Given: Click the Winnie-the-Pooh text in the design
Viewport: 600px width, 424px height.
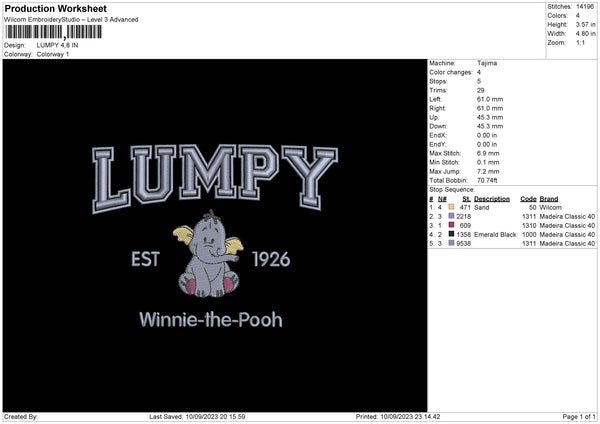Looking at the screenshot, I should tap(210, 320).
